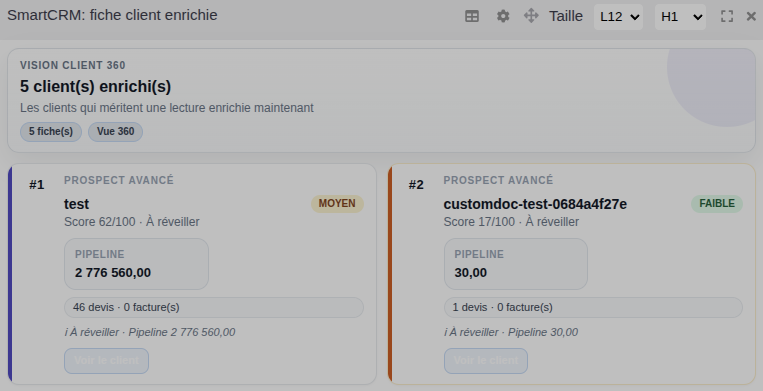Close the SmartCRM widget
Viewport: 763px width, 391px height.
(751, 17)
